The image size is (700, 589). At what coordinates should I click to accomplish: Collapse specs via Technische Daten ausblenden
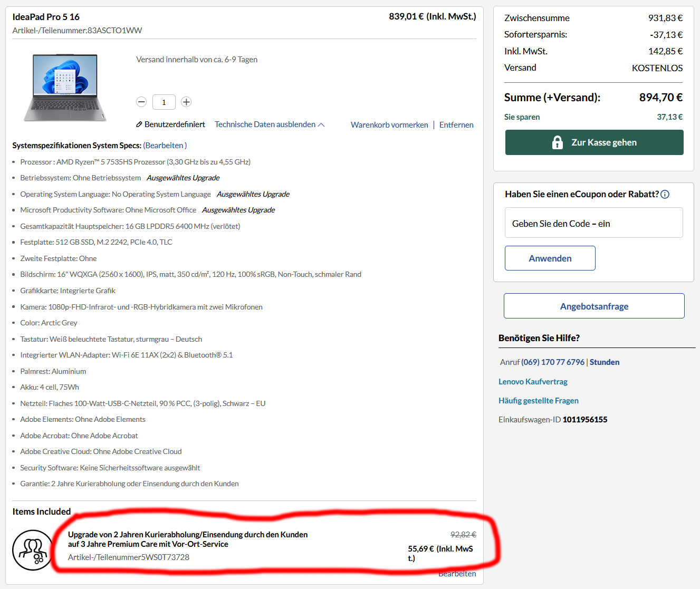[x=265, y=124]
